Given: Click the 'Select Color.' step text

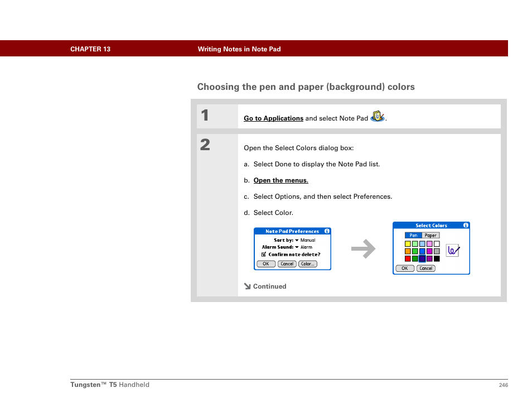Looking at the screenshot, I should [x=273, y=213].
